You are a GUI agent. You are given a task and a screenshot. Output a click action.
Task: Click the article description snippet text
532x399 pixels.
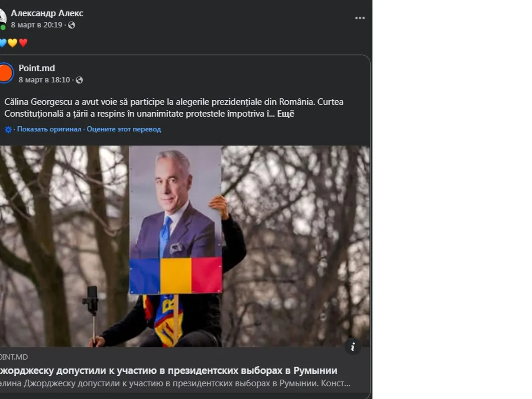click(176, 383)
